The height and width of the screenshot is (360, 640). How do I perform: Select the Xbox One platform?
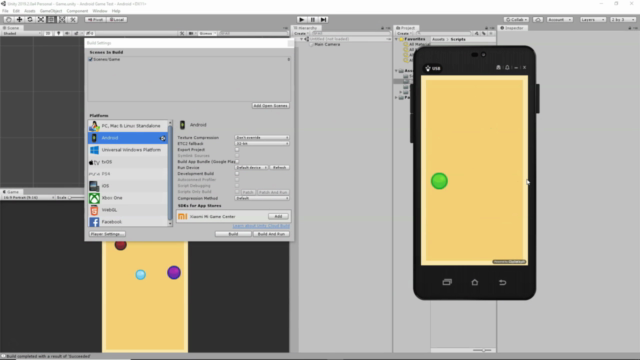pyautogui.click(x=128, y=198)
